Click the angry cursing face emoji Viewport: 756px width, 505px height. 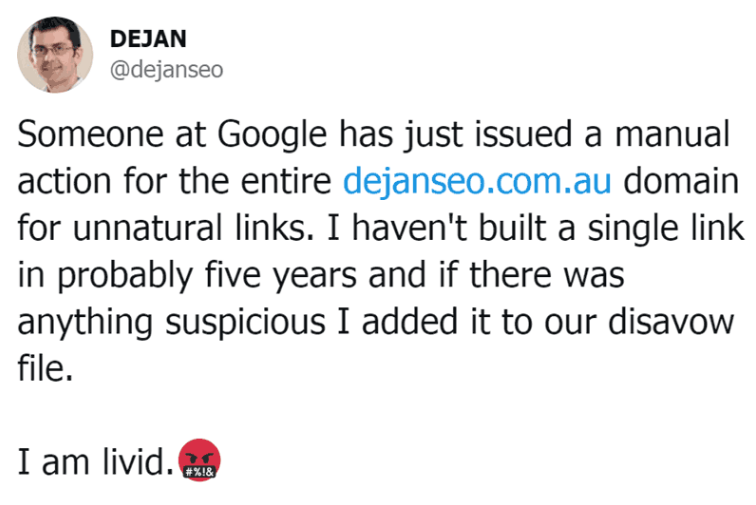coord(198,462)
